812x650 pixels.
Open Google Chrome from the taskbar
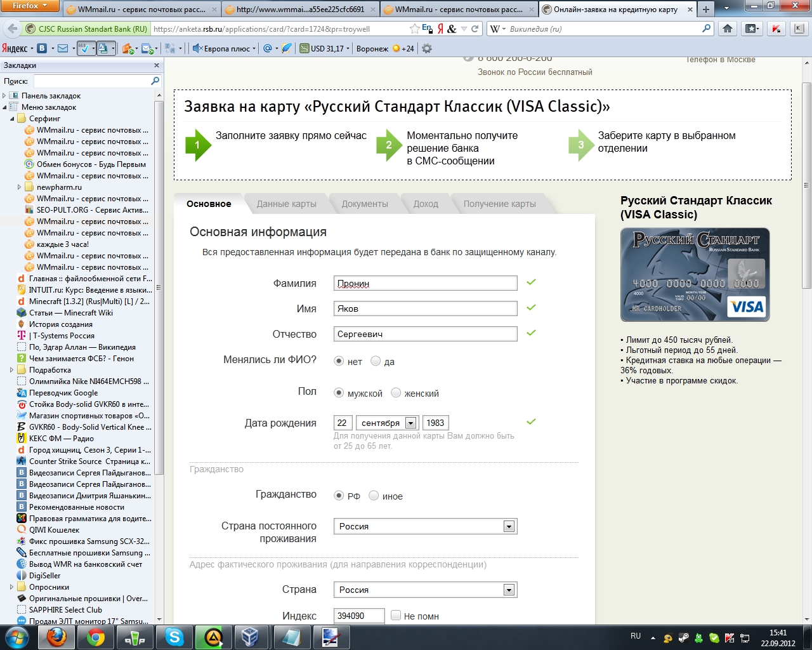click(96, 637)
